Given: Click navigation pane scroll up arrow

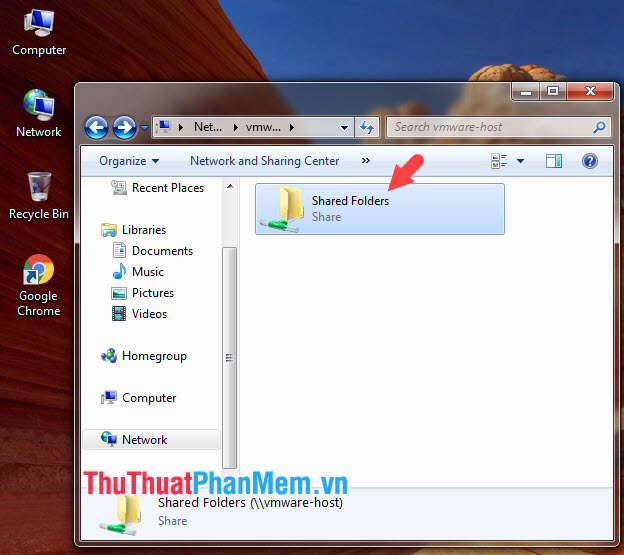Looking at the screenshot, I should 230,186.
